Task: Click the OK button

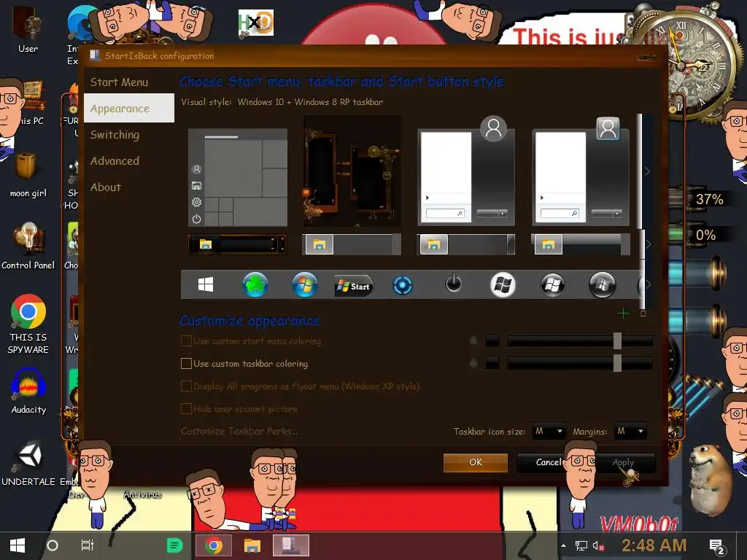Action: click(x=476, y=462)
